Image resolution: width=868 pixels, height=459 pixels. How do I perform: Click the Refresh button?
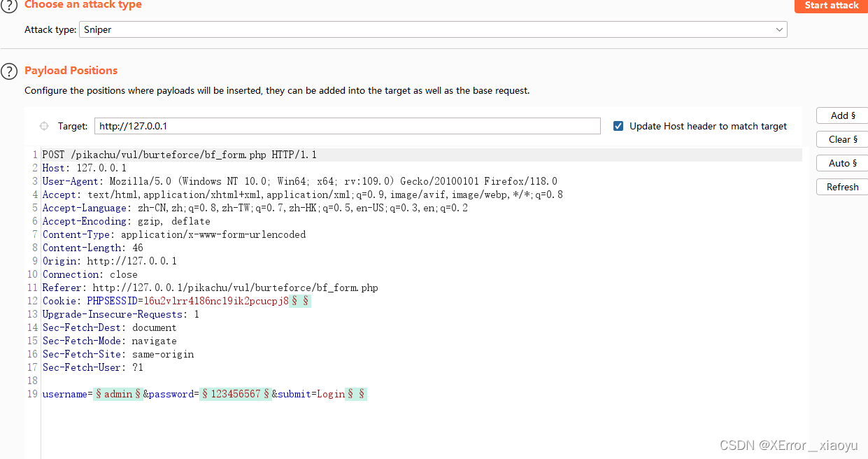click(842, 187)
